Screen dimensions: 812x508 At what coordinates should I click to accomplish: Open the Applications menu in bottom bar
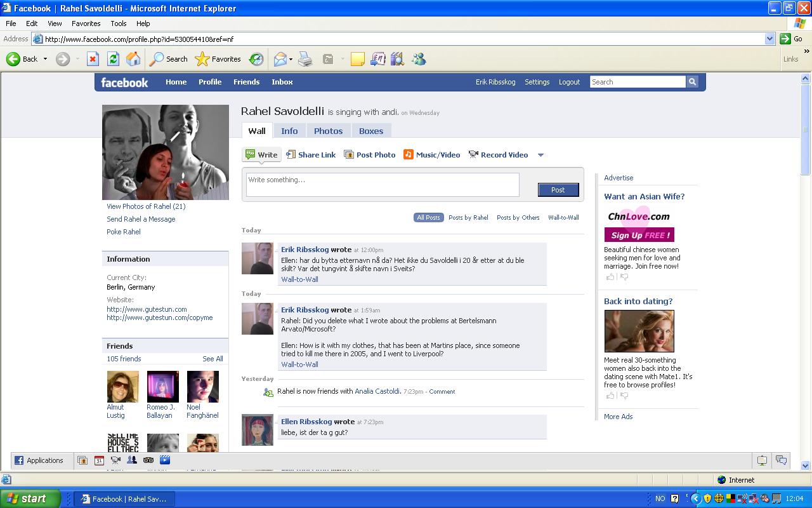[x=39, y=460]
